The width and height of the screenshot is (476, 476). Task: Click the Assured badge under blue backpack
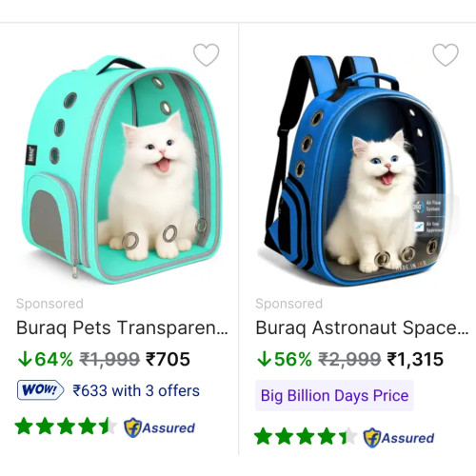(x=399, y=438)
